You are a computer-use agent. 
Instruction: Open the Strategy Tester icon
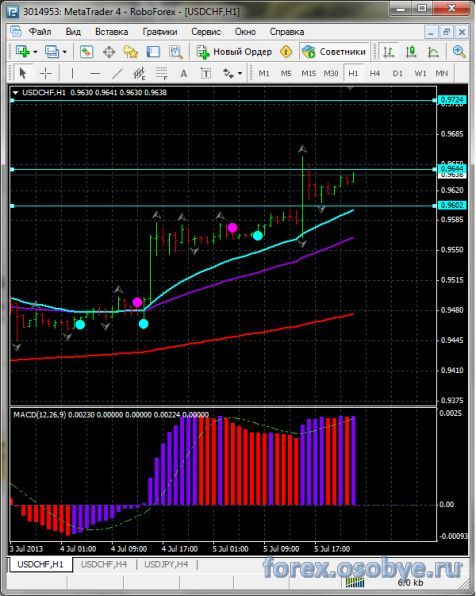coord(176,52)
